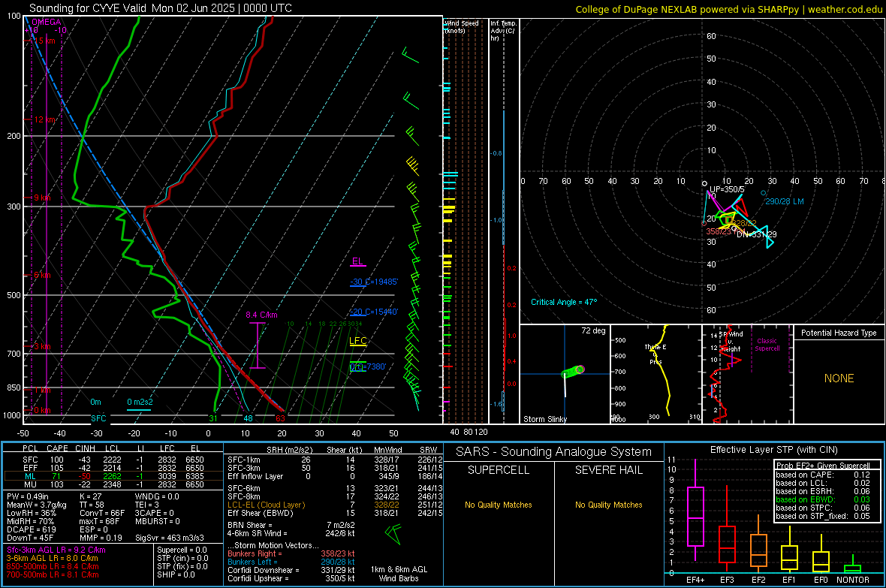
Task: Click the surface temperature value 63
Action: (x=280, y=418)
